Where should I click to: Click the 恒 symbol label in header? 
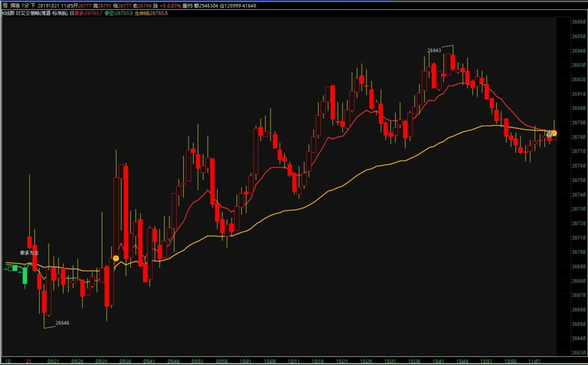click(5, 5)
